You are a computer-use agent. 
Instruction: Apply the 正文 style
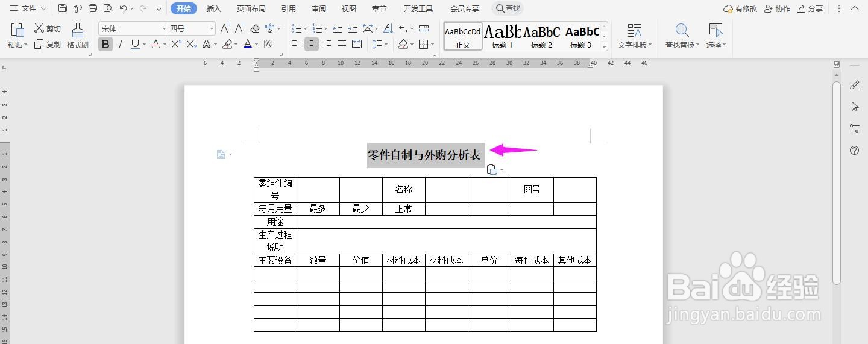point(463,36)
